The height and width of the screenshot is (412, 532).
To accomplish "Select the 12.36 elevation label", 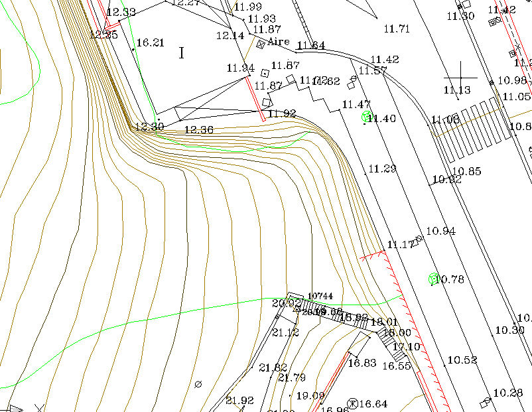I will point(198,130).
